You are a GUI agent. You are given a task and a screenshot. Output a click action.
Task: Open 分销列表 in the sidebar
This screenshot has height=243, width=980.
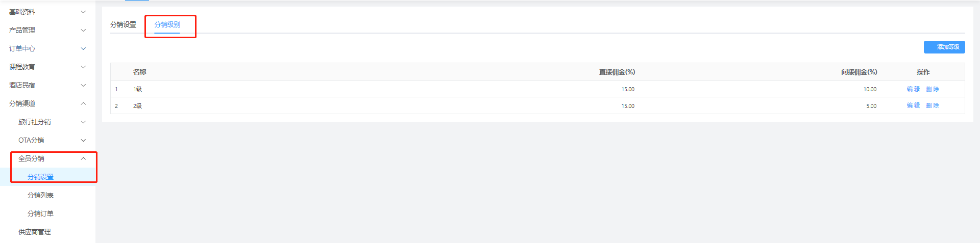point(40,195)
